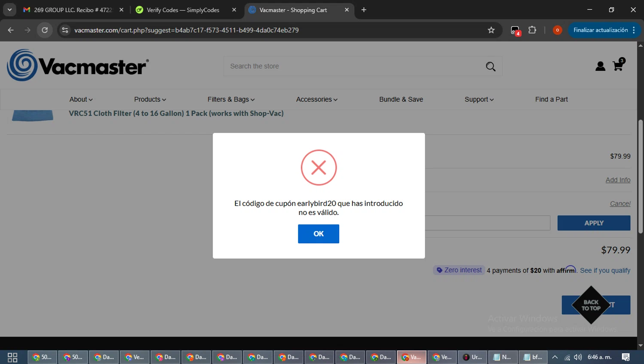Switch to the Verify Codes SimplyCodes tab
Image resolution: width=644 pixels, height=364 pixels.
point(183,10)
